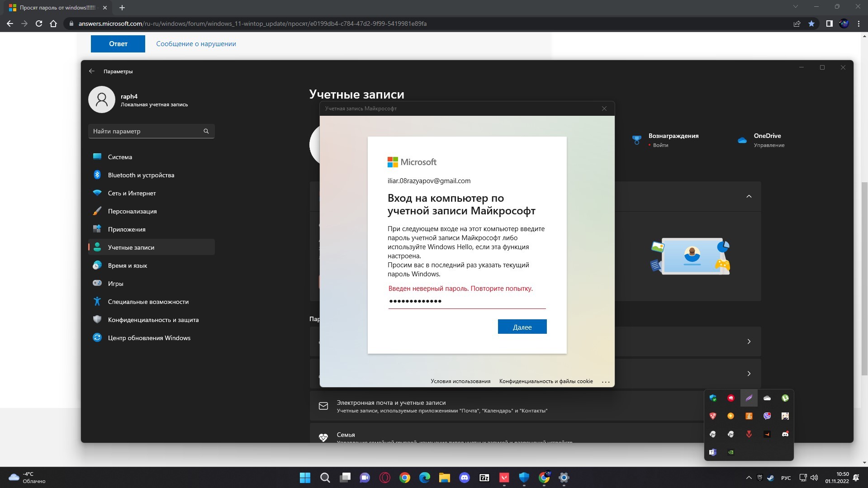The height and width of the screenshot is (488, 868).
Task: Open the OneDrive cloud tray icon
Action: 767,398
